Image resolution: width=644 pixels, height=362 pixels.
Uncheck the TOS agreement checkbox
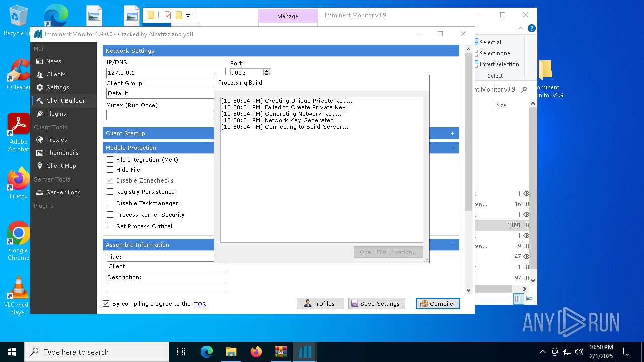106,304
